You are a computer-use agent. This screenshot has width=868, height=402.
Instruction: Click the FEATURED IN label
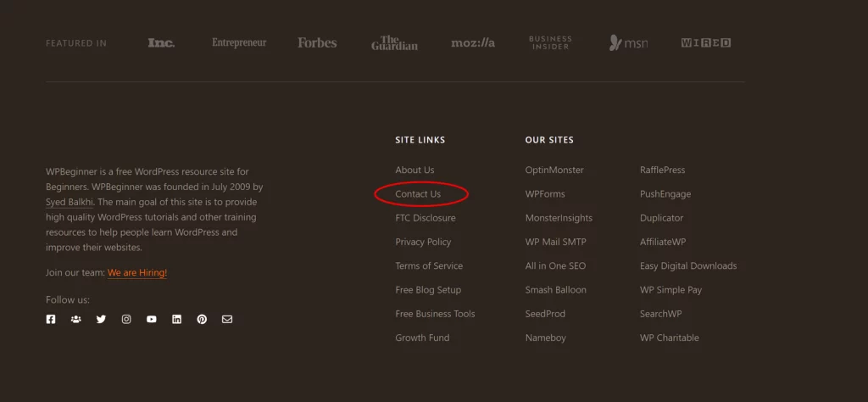tap(76, 43)
